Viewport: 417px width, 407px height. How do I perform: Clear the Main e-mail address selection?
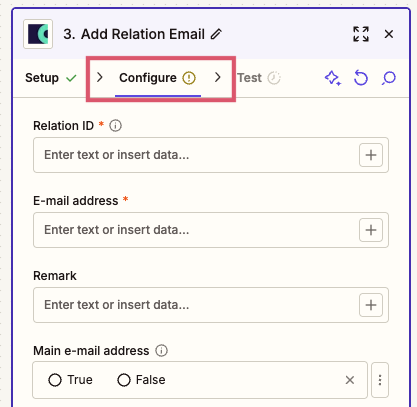[350, 380]
